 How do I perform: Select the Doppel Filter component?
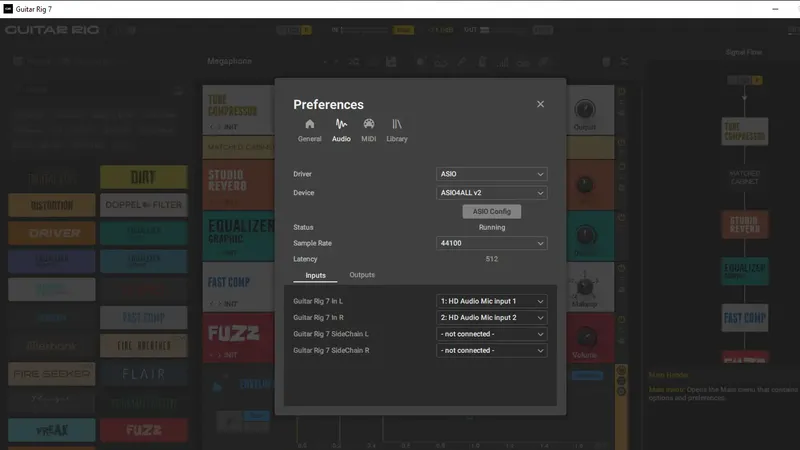144,205
